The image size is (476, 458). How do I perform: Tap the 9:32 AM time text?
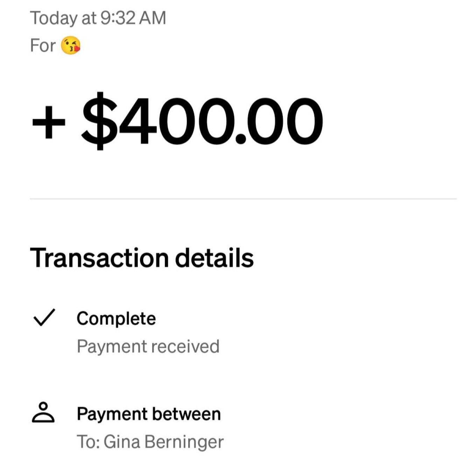(x=133, y=18)
